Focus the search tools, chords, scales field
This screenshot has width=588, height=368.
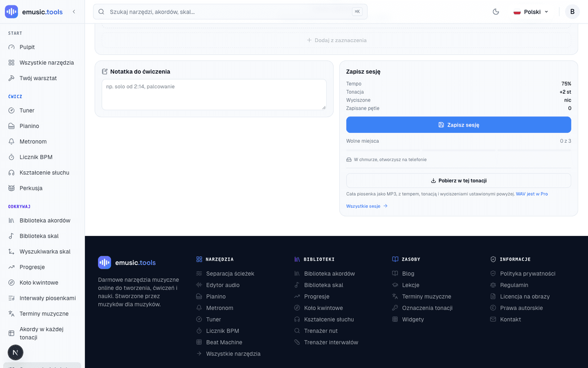[x=230, y=12]
